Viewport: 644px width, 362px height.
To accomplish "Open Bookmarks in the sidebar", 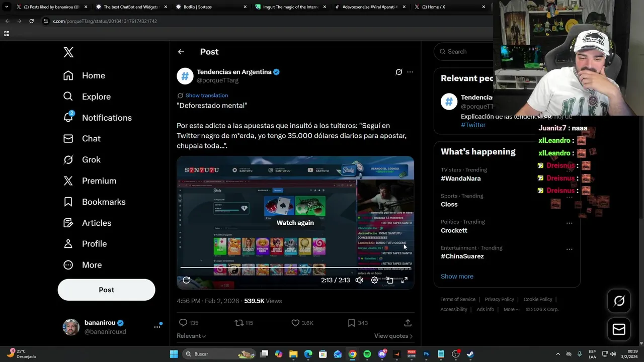I will [x=94, y=202].
